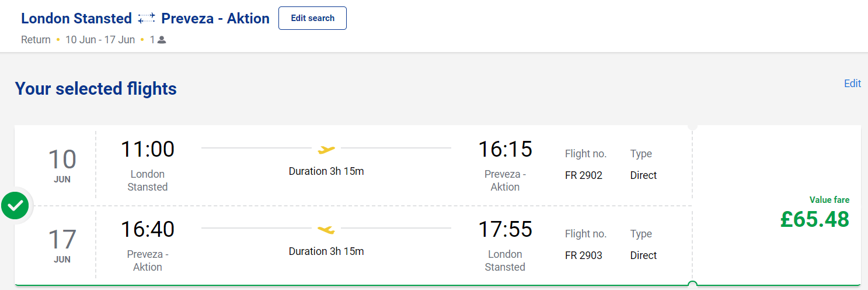The height and width of the screenshot is (290, 868).
Task: Click the Edit search button
Action: coord(312,18)
